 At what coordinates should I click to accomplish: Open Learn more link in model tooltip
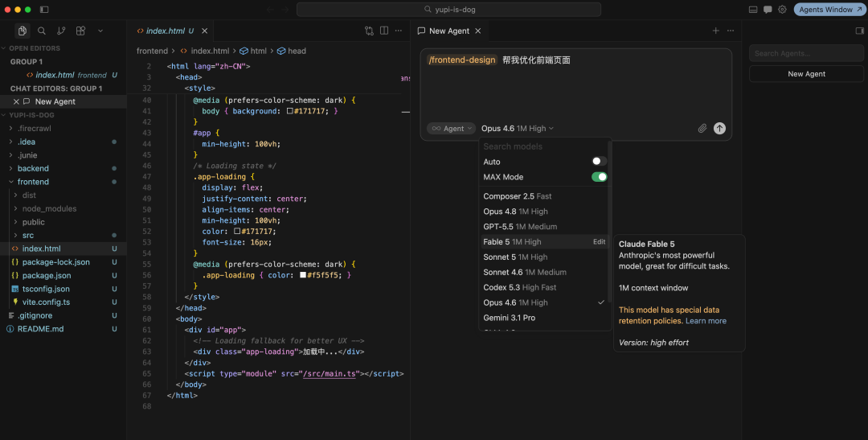pos(706,321)
